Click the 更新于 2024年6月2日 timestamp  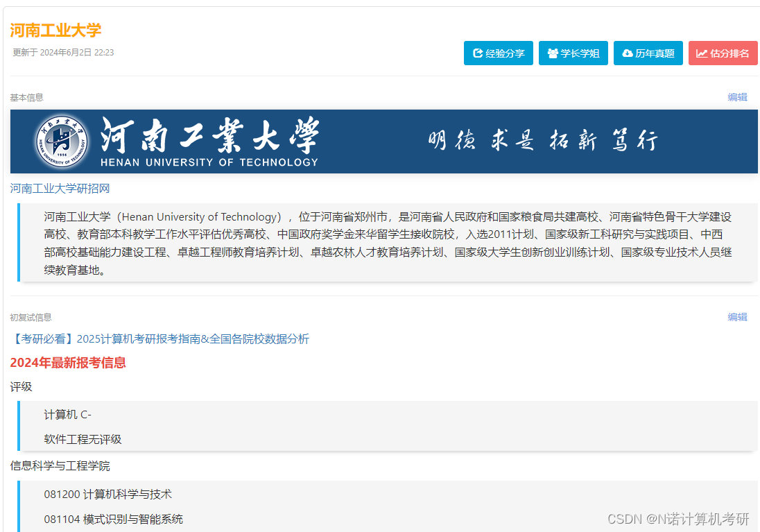(x=63, y=53)
